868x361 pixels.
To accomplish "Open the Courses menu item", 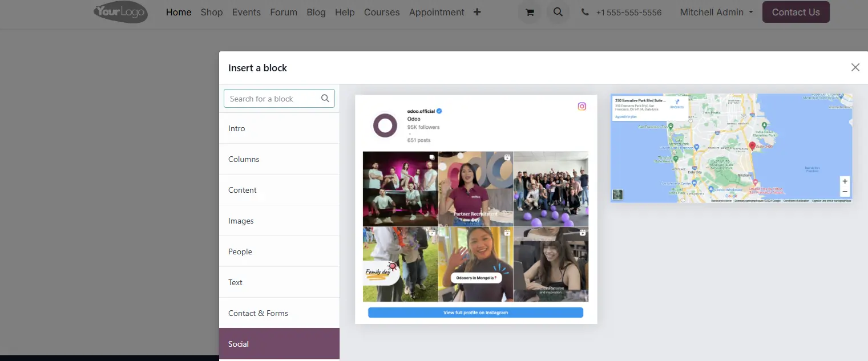I will click(x=382, y=12).
